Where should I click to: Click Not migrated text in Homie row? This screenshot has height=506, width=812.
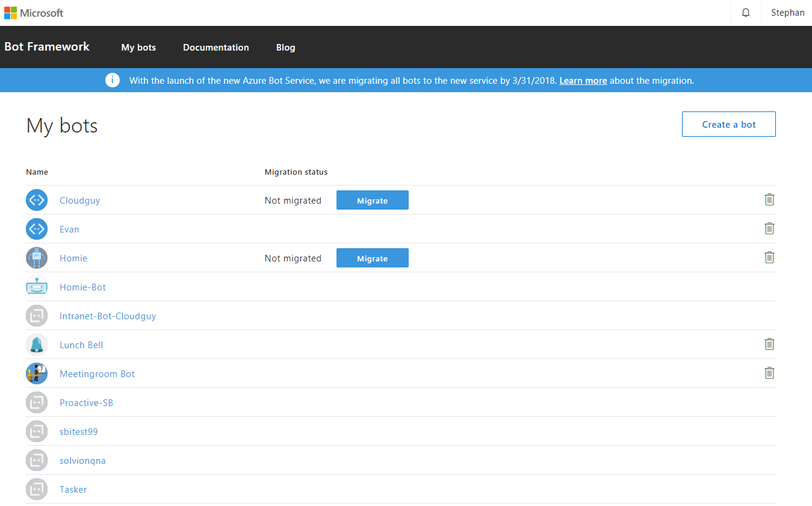point(293,258)
